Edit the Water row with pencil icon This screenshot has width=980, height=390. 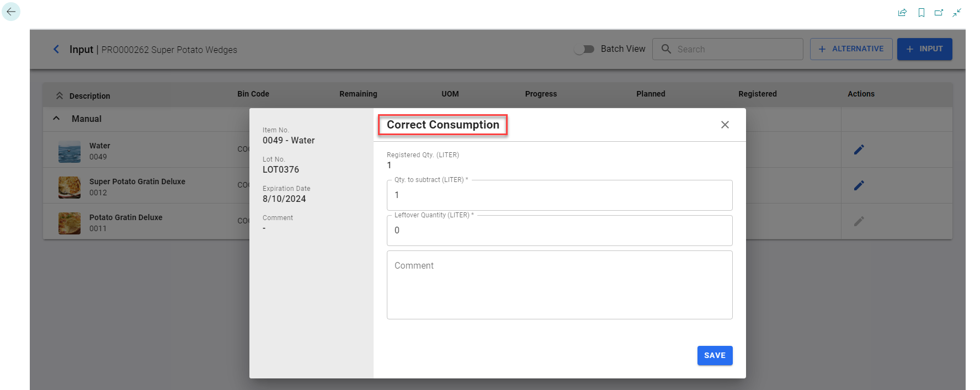pos(859,149)
